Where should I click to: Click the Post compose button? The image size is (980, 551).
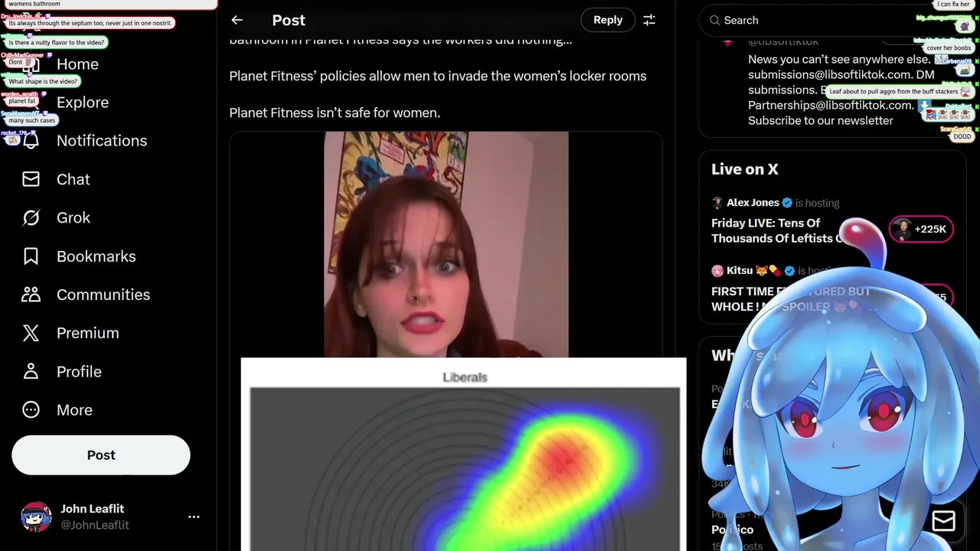tap(101, 455)
